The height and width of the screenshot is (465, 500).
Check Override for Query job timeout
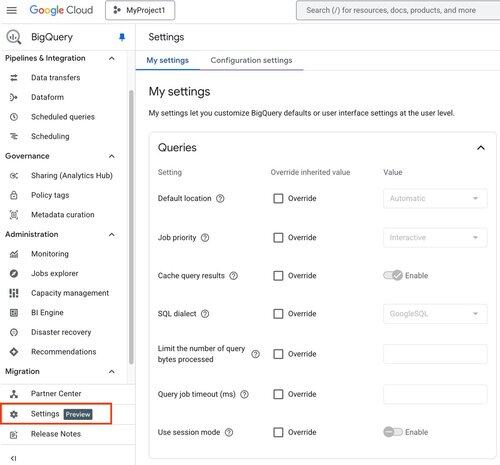click(x=278, y=394)
